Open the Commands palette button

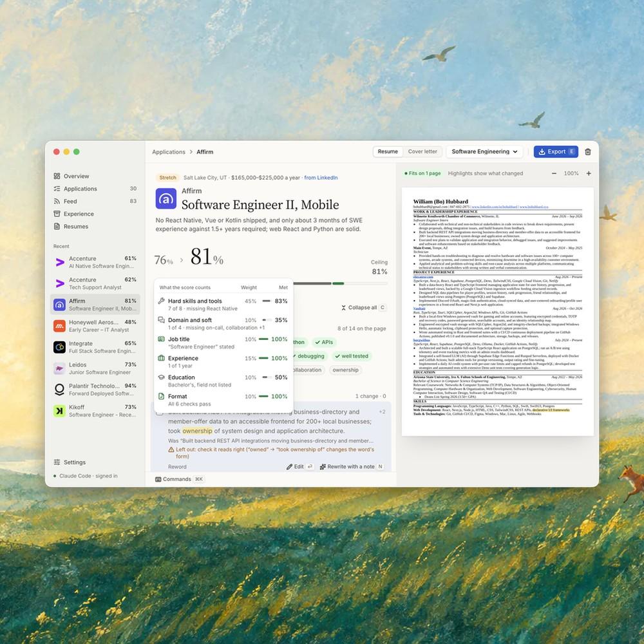point(179,479)
